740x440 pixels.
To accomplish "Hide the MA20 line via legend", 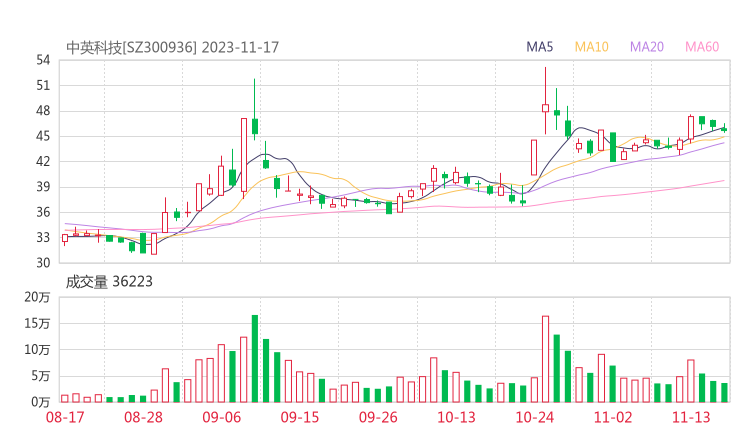I will click(646, 47).
